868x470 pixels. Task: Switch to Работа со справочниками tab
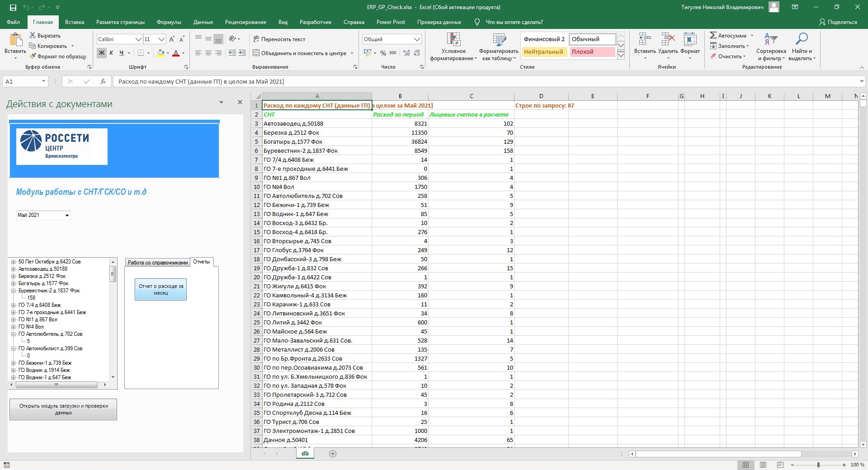[157, 263]
